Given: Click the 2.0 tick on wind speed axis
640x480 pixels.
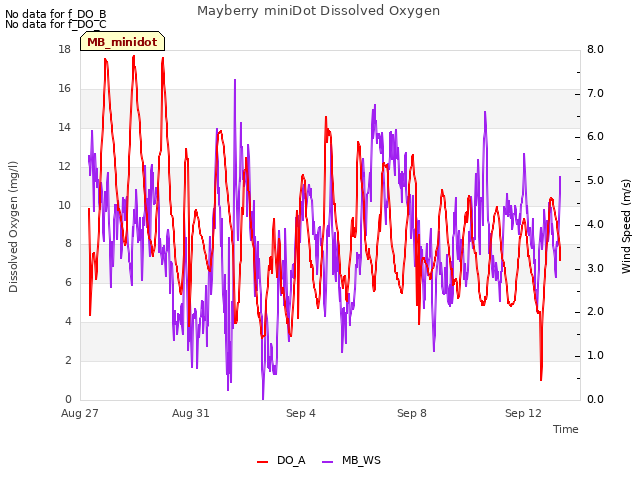Looking at the screenshot, I should pos(596,311).
